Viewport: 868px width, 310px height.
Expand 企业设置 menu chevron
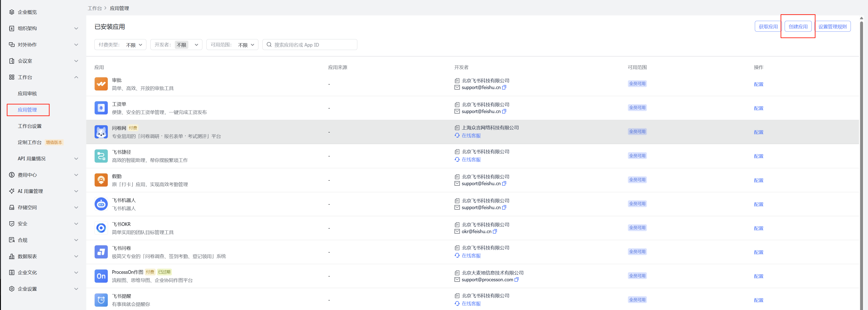76,289
